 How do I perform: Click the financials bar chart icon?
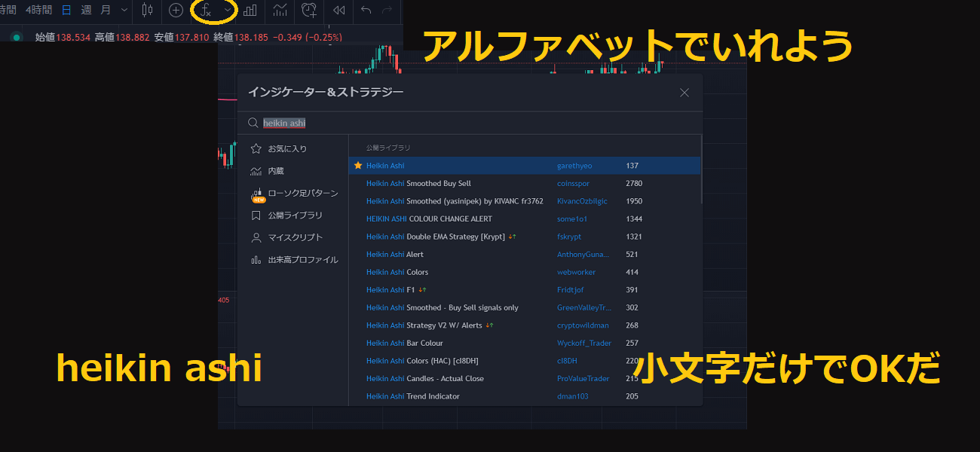pos(250,11)
